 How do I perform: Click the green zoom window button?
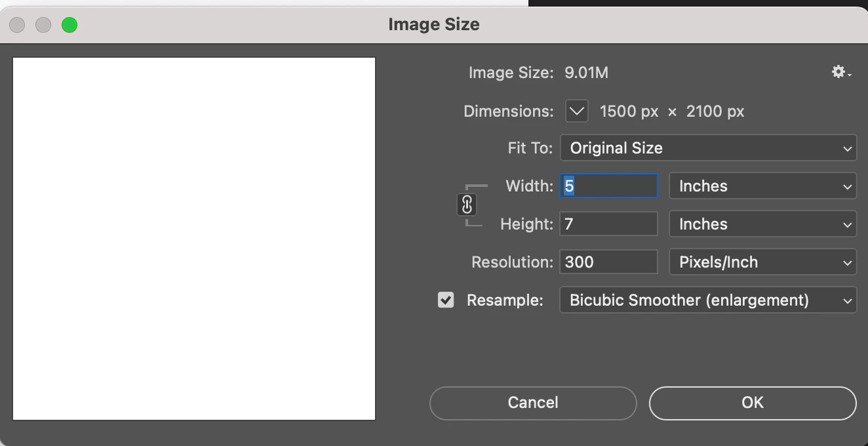(69, 25)
